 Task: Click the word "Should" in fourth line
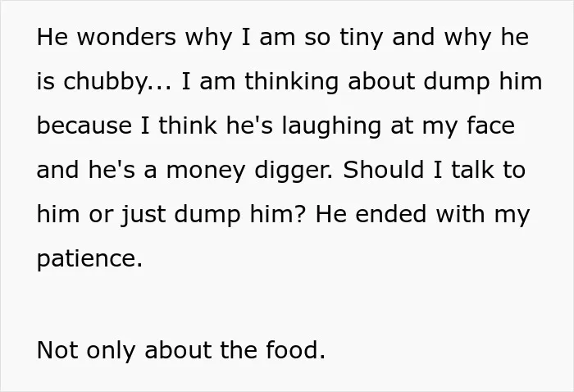pos(383,171)
